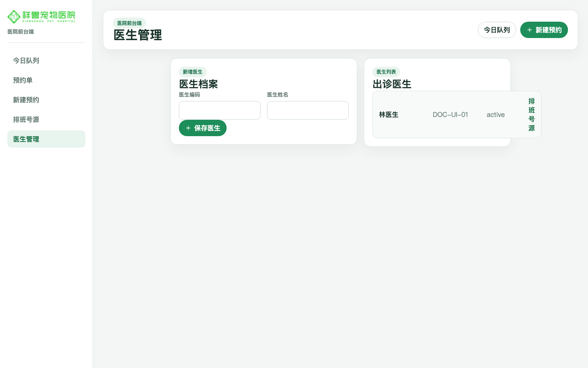Click the 新增医生 badge
The height and width of the screenshot is (368, 588).
[x=193, y=72]
